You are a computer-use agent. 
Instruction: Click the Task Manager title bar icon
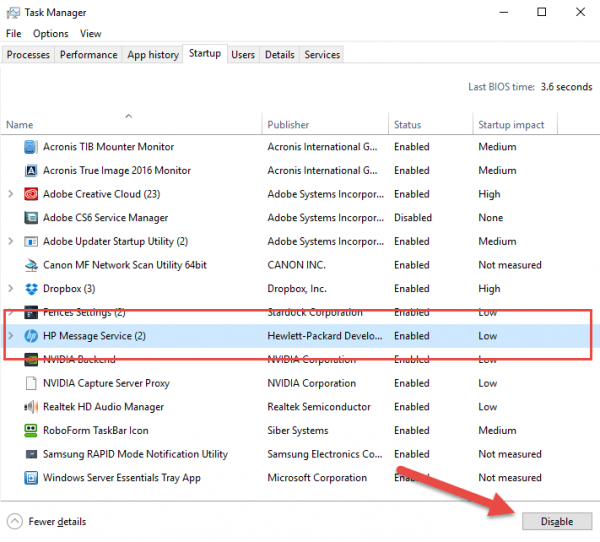click(13, 13)
